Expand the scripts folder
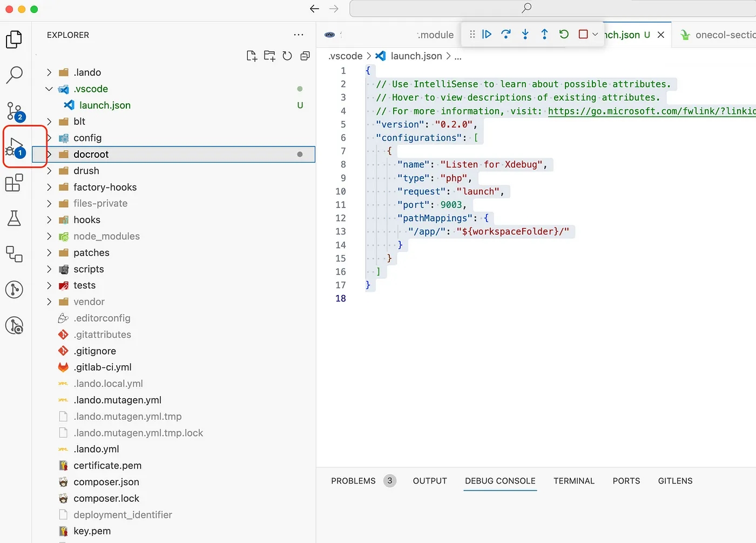Screen dimensions: 756x543 [49, 269]
